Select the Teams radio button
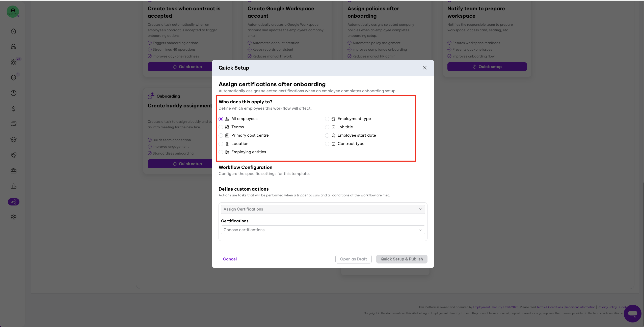This screenshot has width=644, height=327. [221, 127]
